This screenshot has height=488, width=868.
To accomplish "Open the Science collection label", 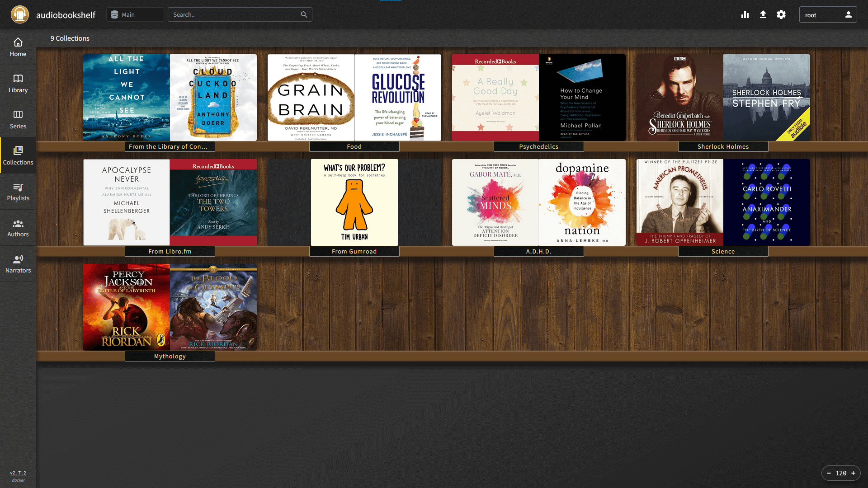I will pos(723,251).
